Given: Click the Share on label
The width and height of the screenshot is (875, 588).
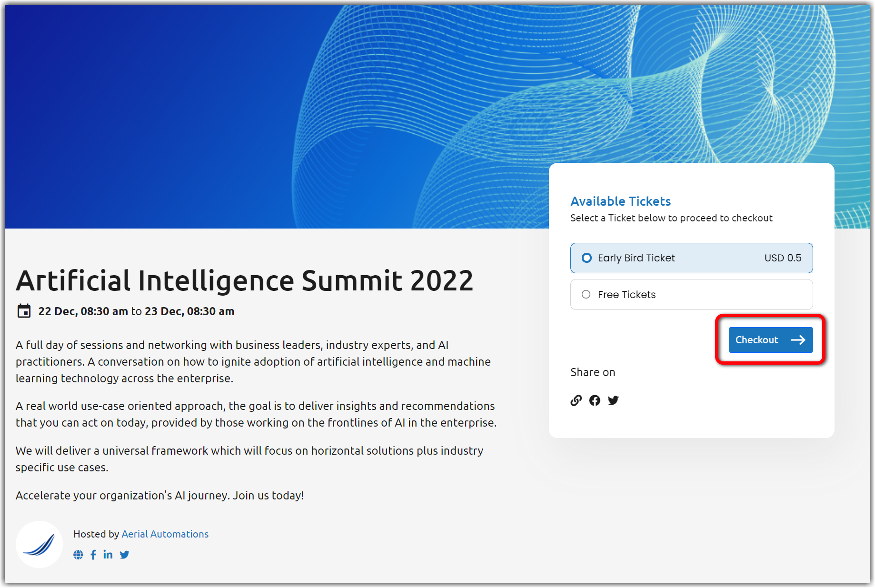Looking at the screenshot, I should (x=593, y=372).
